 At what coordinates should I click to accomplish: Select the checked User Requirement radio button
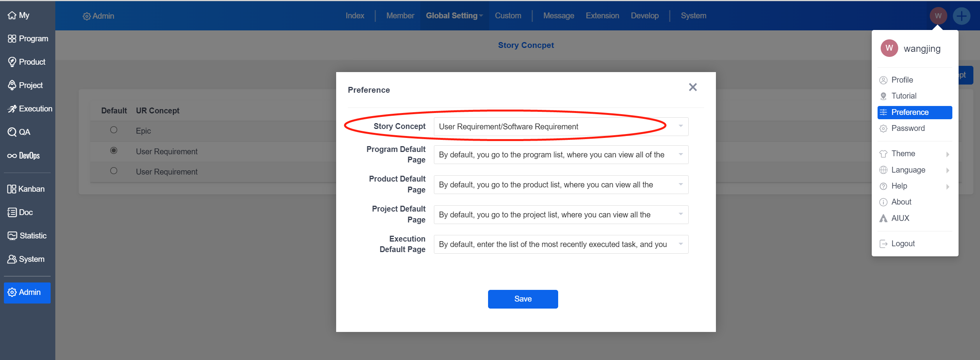114,150
